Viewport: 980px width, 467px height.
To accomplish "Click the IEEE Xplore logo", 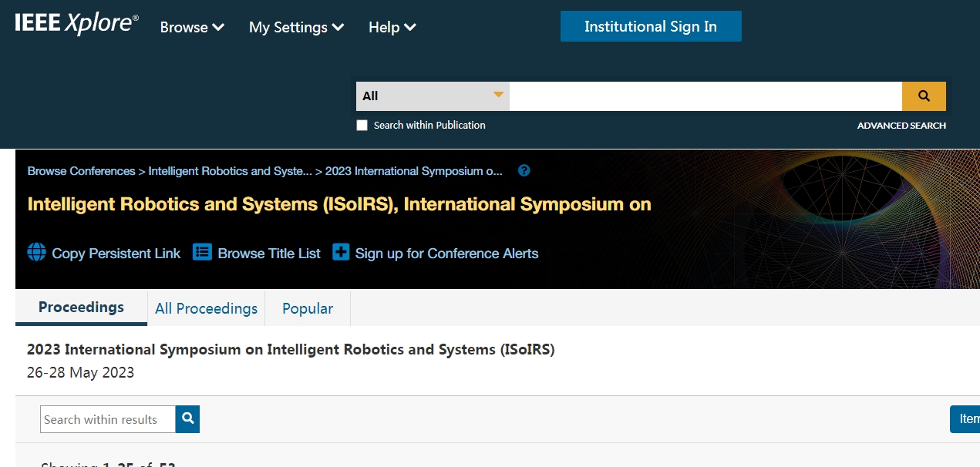I will point(76,24).
